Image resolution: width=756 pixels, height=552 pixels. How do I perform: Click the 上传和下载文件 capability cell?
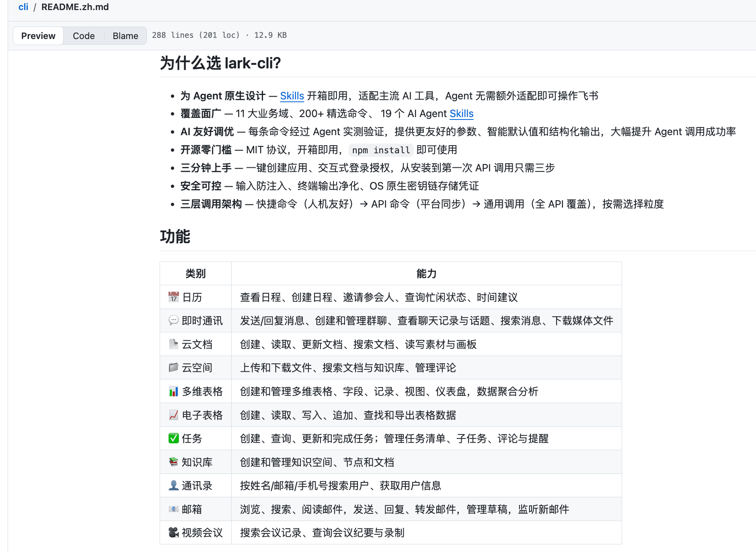coord(427,368)
